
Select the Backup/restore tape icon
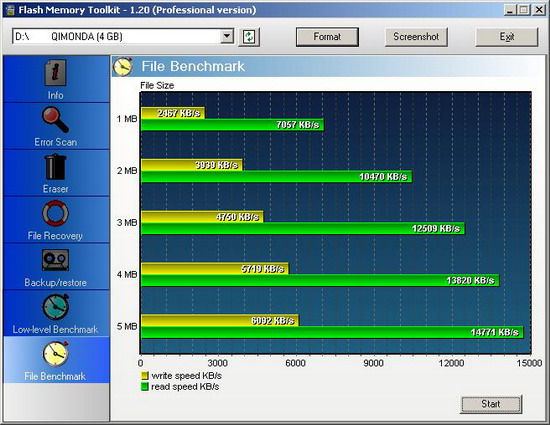pyautogui.click(x=55, y=260)
